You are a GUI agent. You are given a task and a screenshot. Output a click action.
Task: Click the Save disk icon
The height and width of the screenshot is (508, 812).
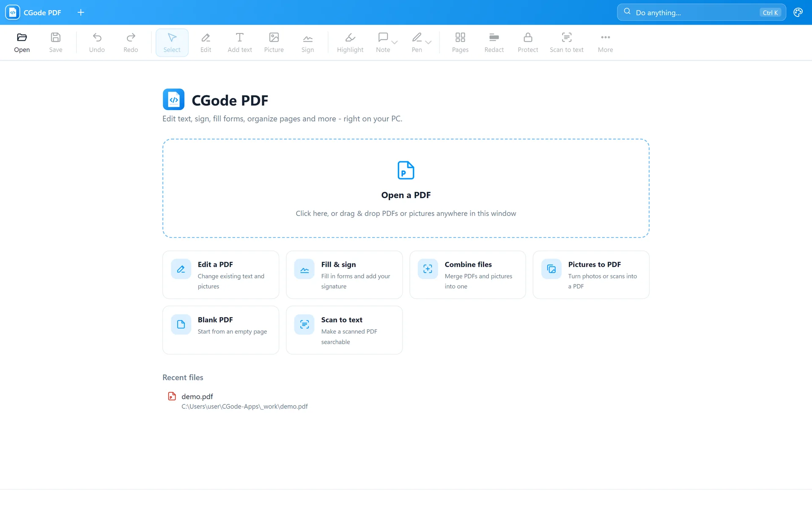pyautogui.click(x=55, y=42)
